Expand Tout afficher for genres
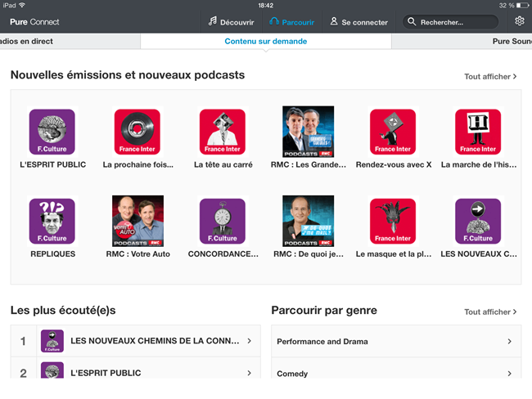This screenshot has height=399, width=532. pyautogui.click(x=490, y=312)
